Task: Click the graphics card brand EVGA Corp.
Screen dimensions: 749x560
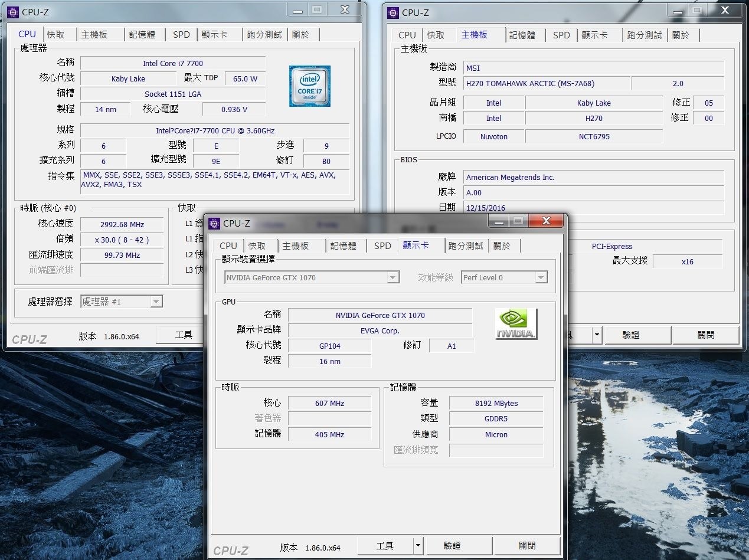Action: pos(380,331)
